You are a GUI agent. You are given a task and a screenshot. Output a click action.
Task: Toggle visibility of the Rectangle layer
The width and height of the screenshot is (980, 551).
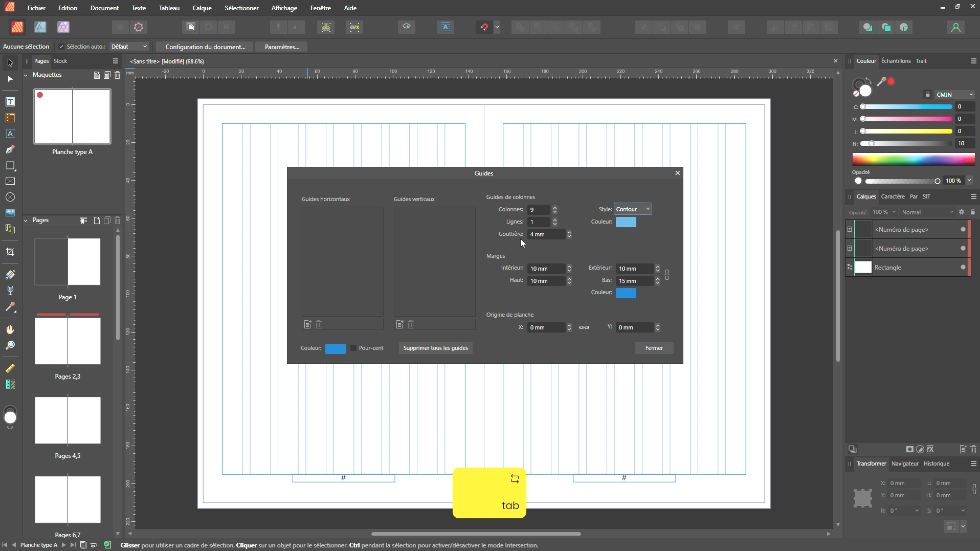tap(963, 268)
